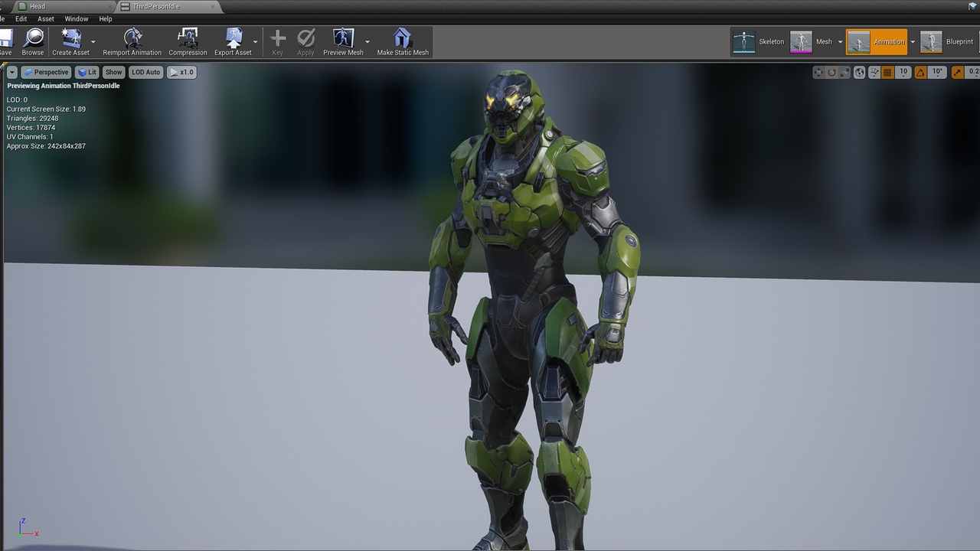980x551 pixels.
Task: Click the surface snapping icon
Action: tap(874, 72)
